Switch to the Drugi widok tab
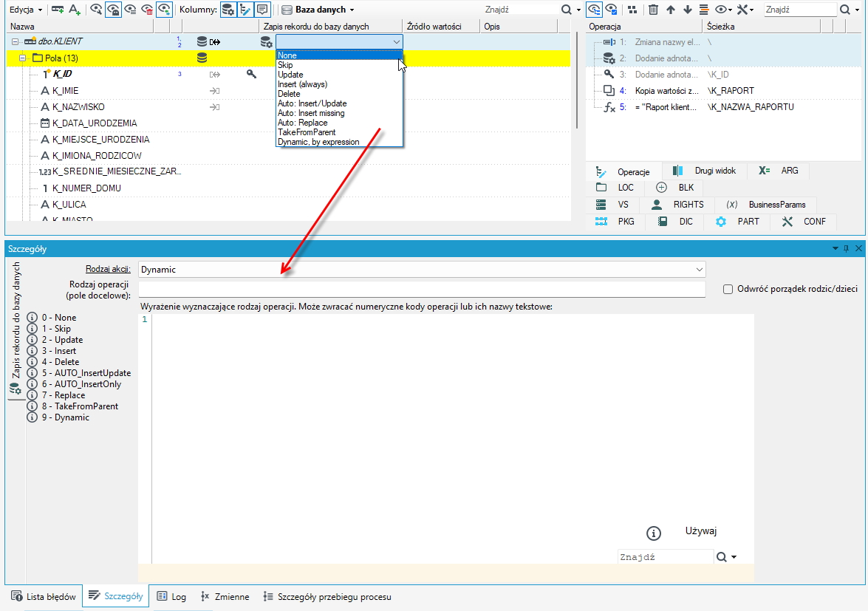This screenshot has height=611, width=868. pos(704,171)
